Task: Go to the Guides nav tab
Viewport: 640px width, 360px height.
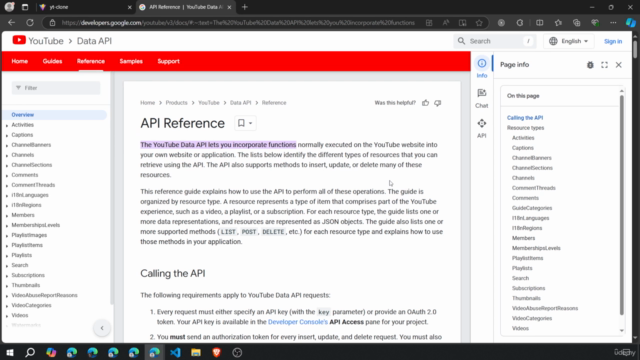Action: click(52, 61)
